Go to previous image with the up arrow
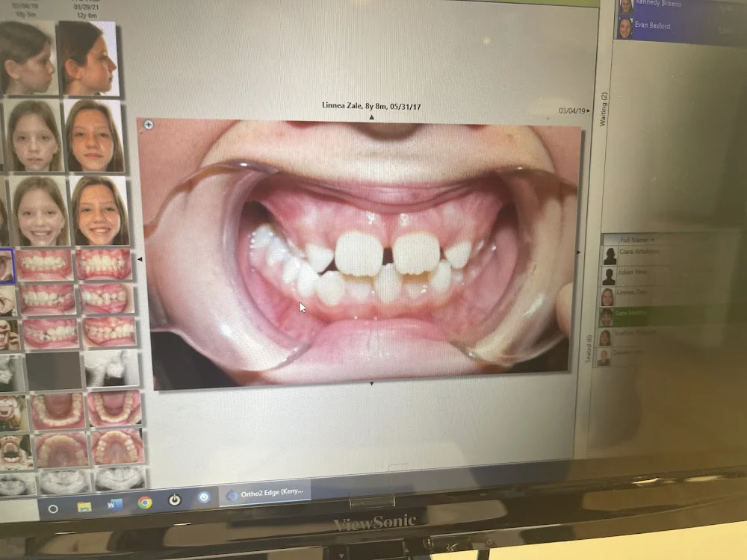Screen dimensions: 747x560 pyautogui.click(x=371, y=117)
